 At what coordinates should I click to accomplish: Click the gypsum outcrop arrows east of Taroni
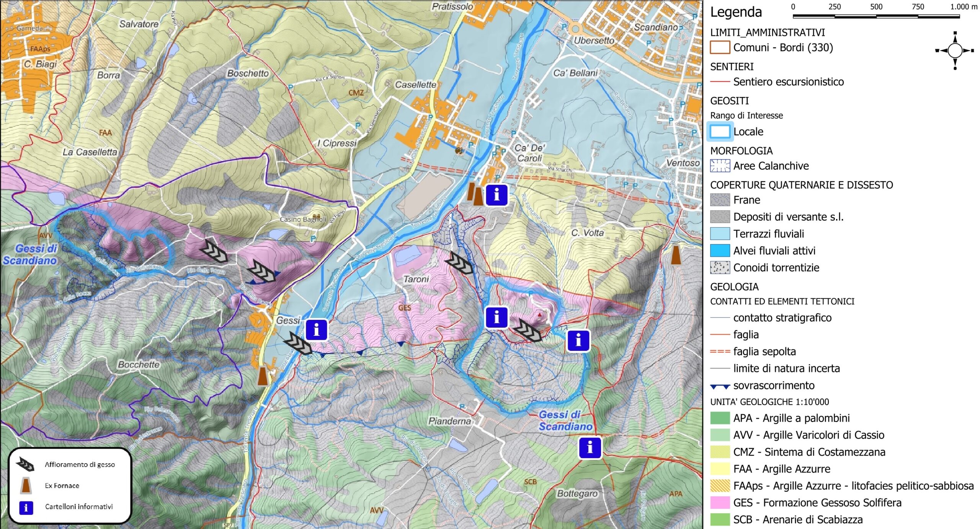[x=459, y=262]
